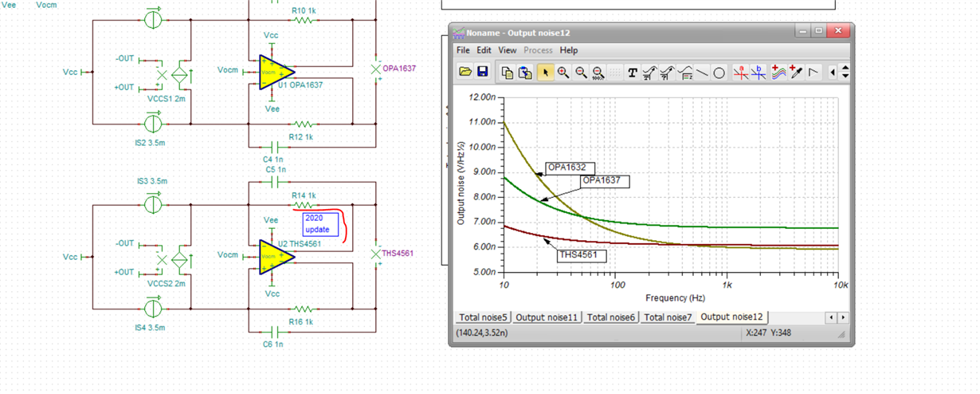
Task: Click the (140.24,3.52n) status bar readout
Action: coord(481,333)
